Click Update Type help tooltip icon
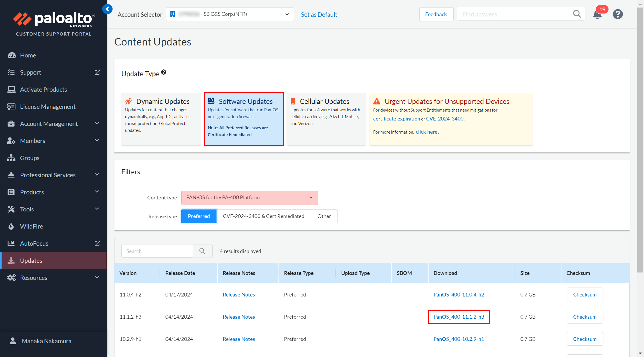This screenshot has width=644, height=357. pos(164,72)
